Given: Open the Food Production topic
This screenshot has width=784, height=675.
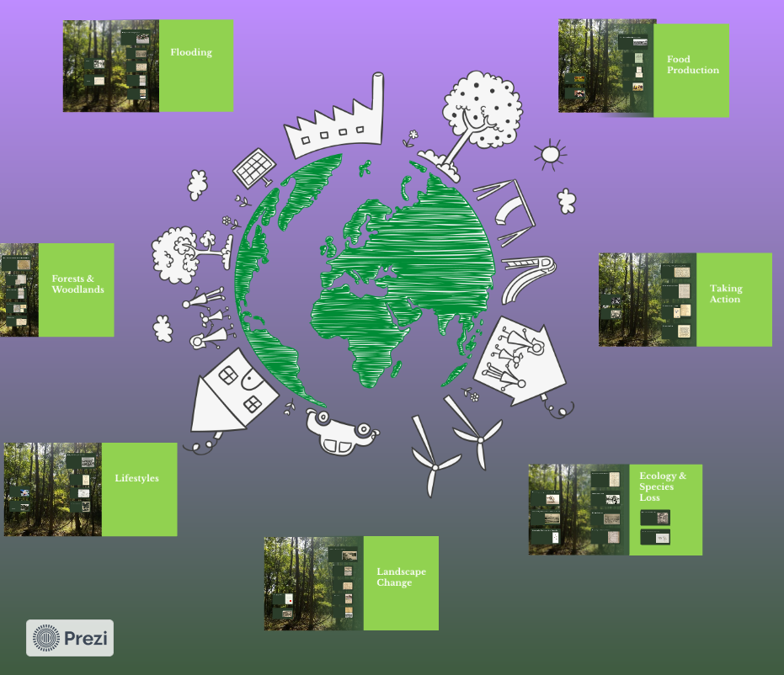Looking at the screenshot, I should pos(692,65).
